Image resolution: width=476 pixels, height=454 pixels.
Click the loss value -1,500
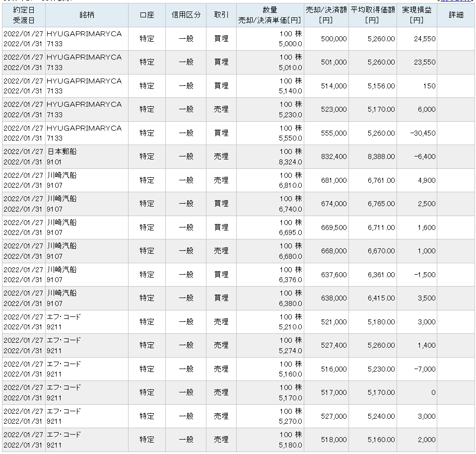point(424,274)
